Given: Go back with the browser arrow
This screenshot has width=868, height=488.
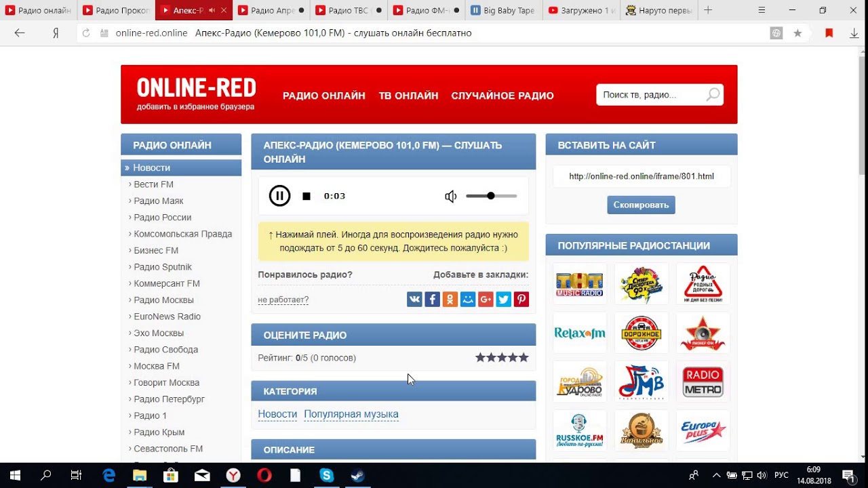Looking at the screenshot, I should (x=20, y=33).
